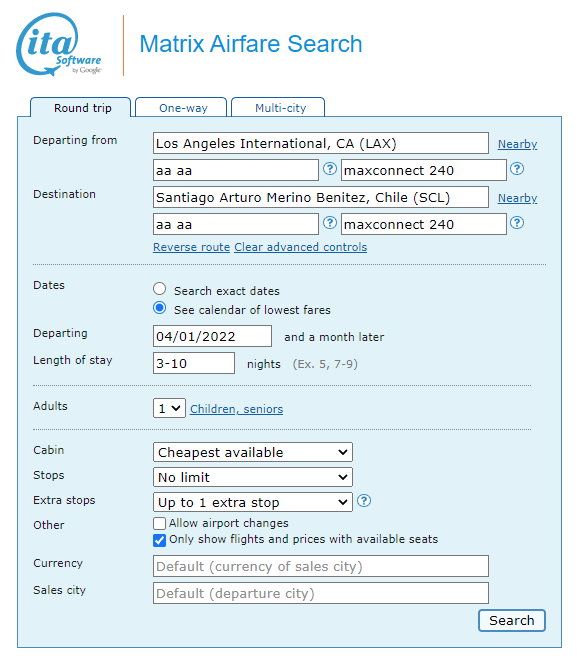Select Search exact dates radio button

coord(159,289)
